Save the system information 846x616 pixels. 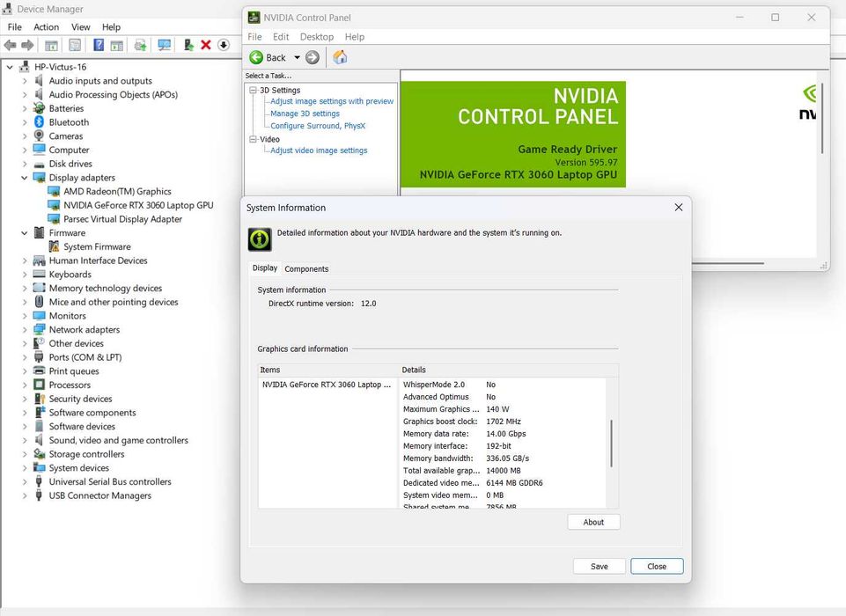pos(599,567)
